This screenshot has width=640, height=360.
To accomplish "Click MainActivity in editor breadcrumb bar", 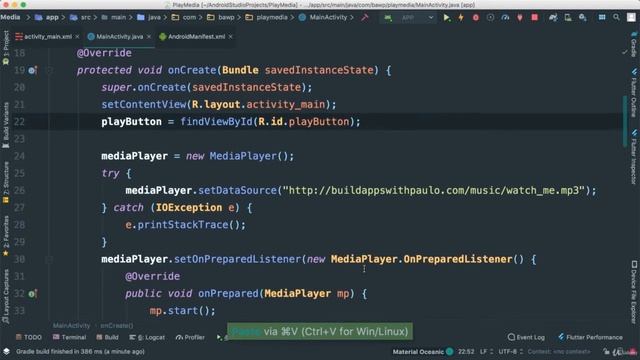I will (71, 326).
